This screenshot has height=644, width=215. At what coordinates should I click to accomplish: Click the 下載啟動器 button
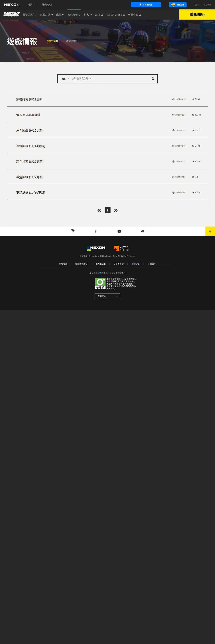coord(146,5)
